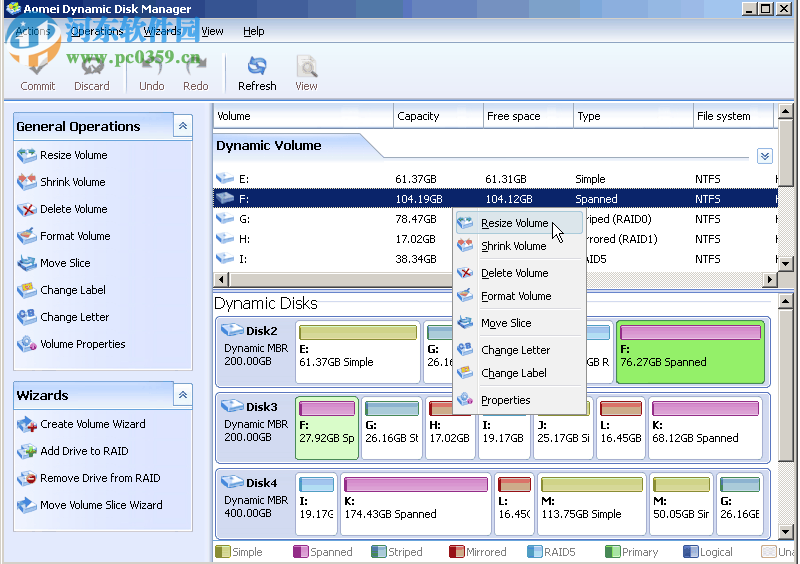Click up arrow of volume list scrollbar
The width and height of the screenshot is (800, 564).
785,111
